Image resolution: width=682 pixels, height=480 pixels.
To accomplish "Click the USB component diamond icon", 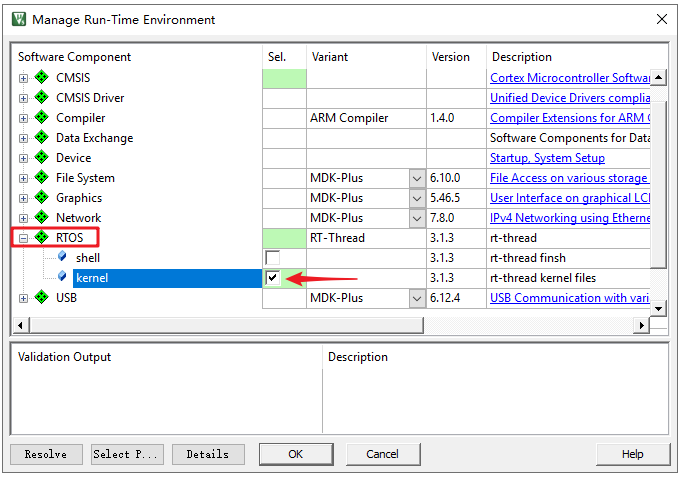I will [x=42, y=297].
